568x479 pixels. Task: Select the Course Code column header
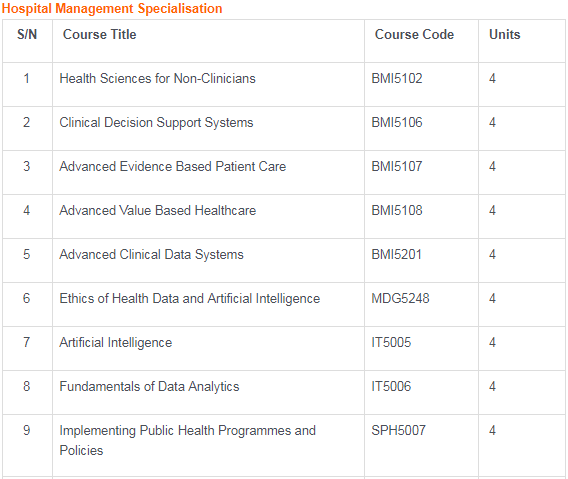click(x=414, y=34)
